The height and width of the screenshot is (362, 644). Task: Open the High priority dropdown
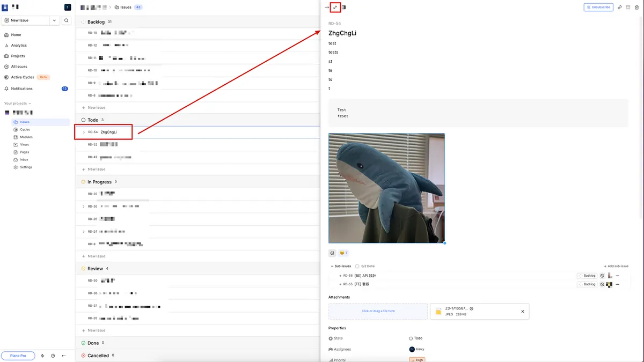pos(417,360)
